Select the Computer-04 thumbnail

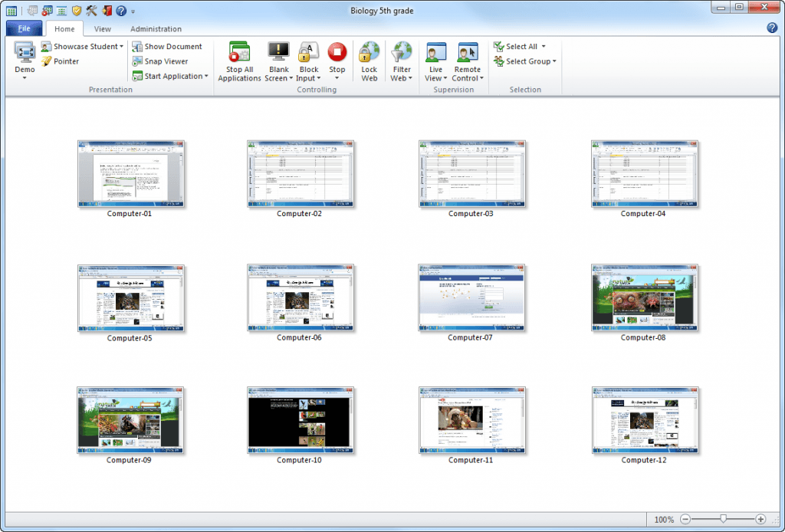click(x=644, y=174)
